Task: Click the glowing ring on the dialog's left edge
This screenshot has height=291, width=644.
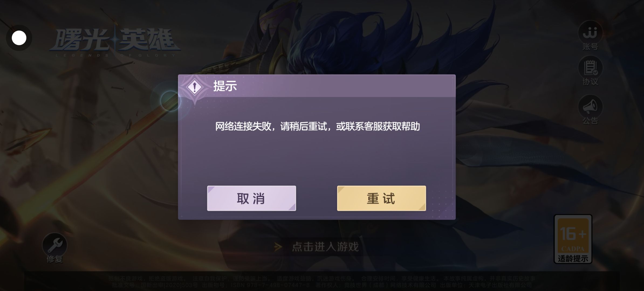Action: click(x=170, y=101)
